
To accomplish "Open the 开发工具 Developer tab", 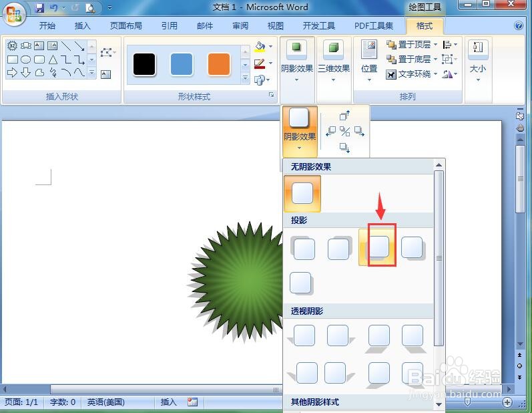I will tap(318, 26).
